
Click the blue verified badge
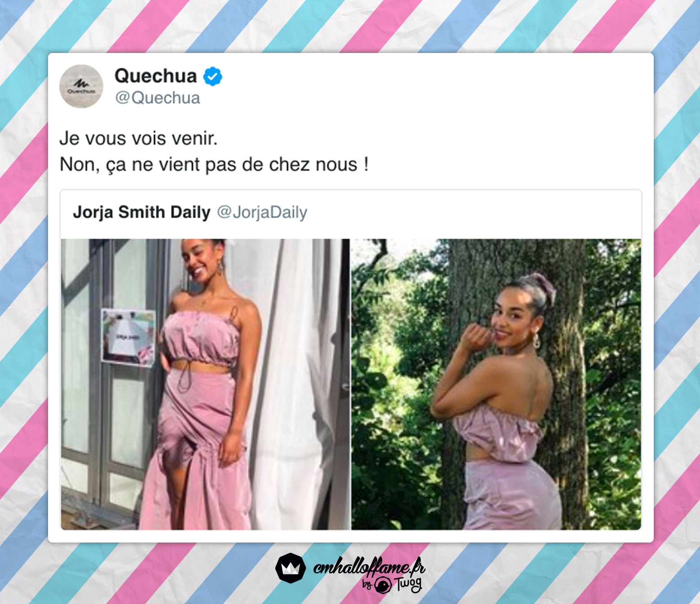[x=213, y=76]
